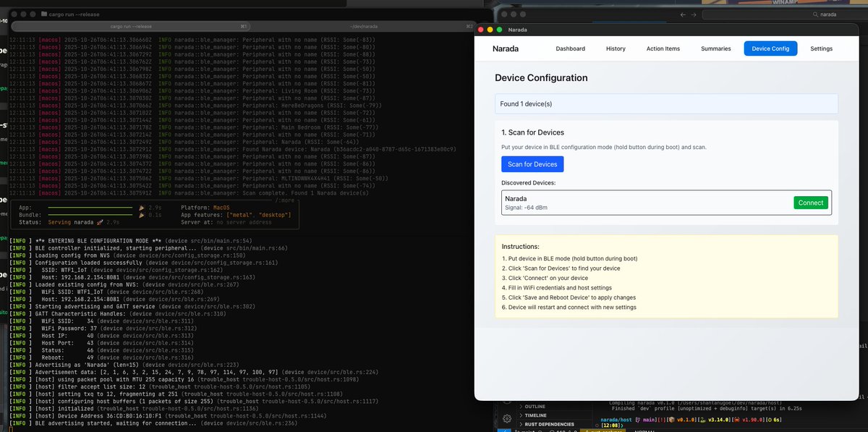Click the '1. Scan for Devices' heading
868x432 pixels.
pos(532,132)
